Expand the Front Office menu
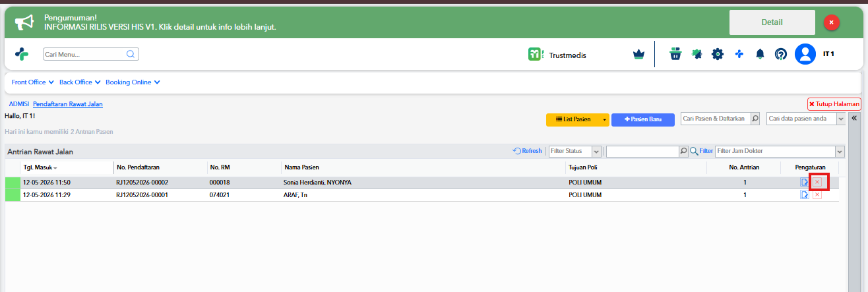The image size is (868, 292). tap(33, 82)
